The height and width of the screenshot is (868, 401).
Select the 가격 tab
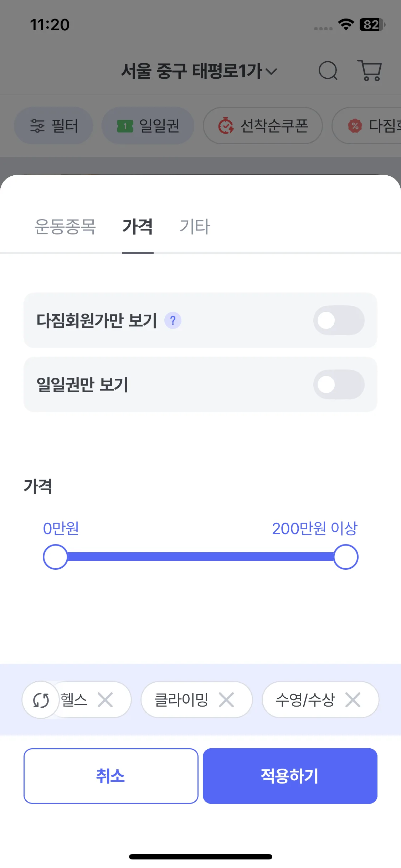click(x=138, y=227)
